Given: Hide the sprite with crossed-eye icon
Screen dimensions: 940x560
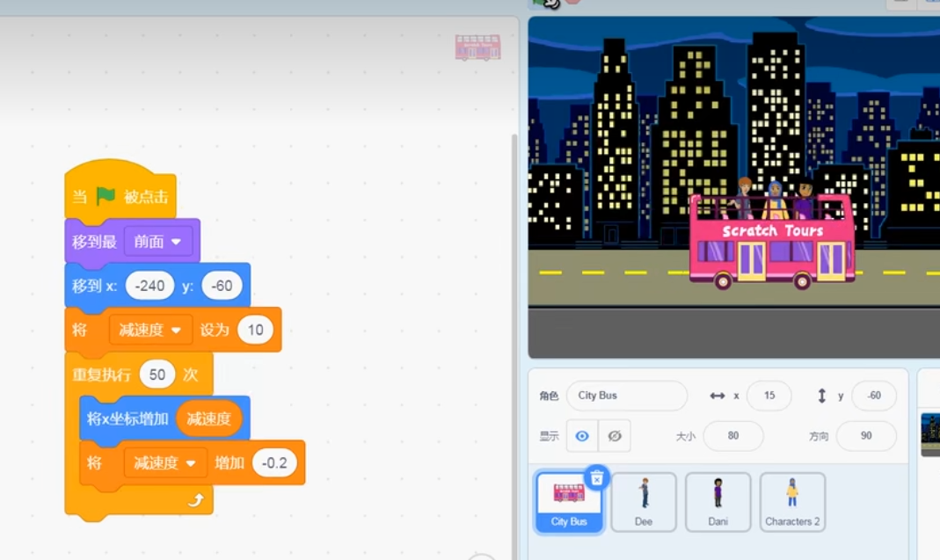Looking at the screenshot, I should pos(615,436).
